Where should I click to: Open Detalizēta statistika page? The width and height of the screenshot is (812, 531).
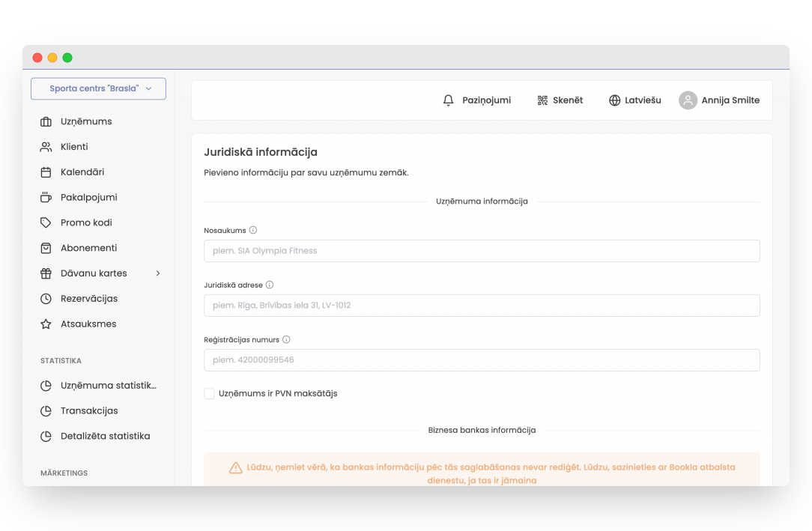tap(105, 437)
